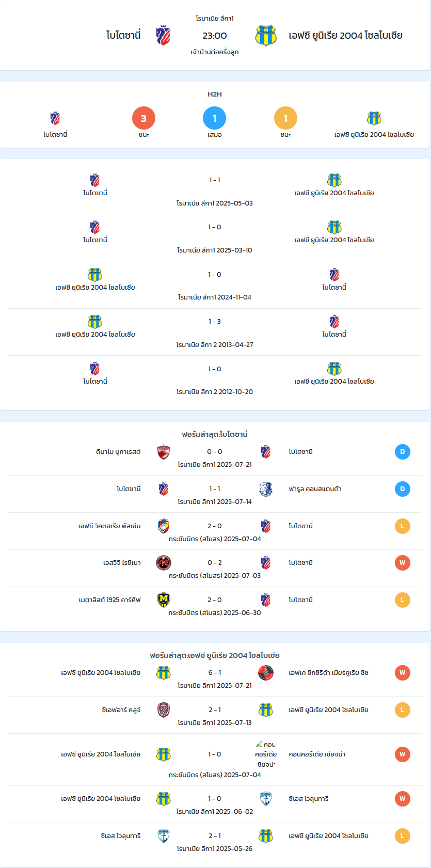Click the broken Concordia Chiajna logo image

click(266, 754)
